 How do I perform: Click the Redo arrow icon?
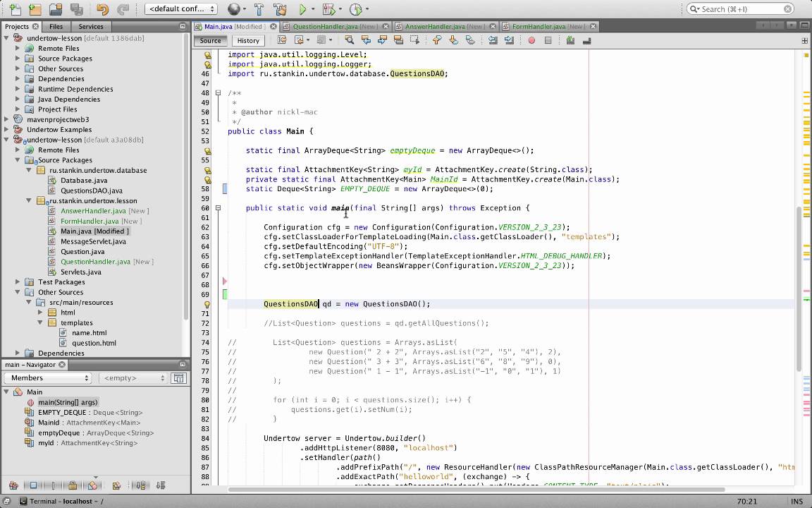(123, 8)
